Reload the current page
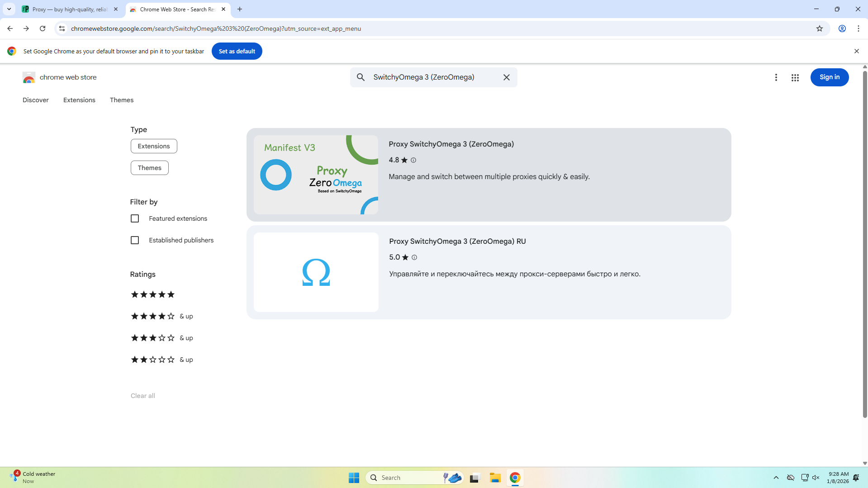Viewport: 868px width, 488px height. 43,28
